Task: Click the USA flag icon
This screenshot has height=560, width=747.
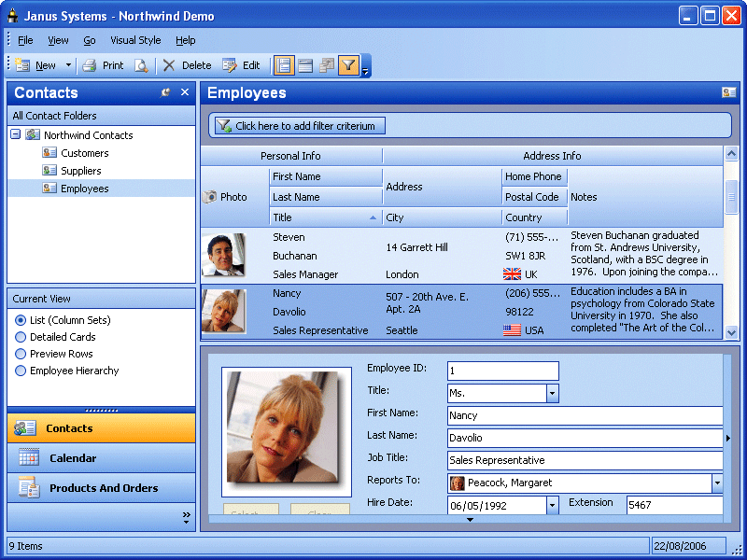Action: point(512,330)
